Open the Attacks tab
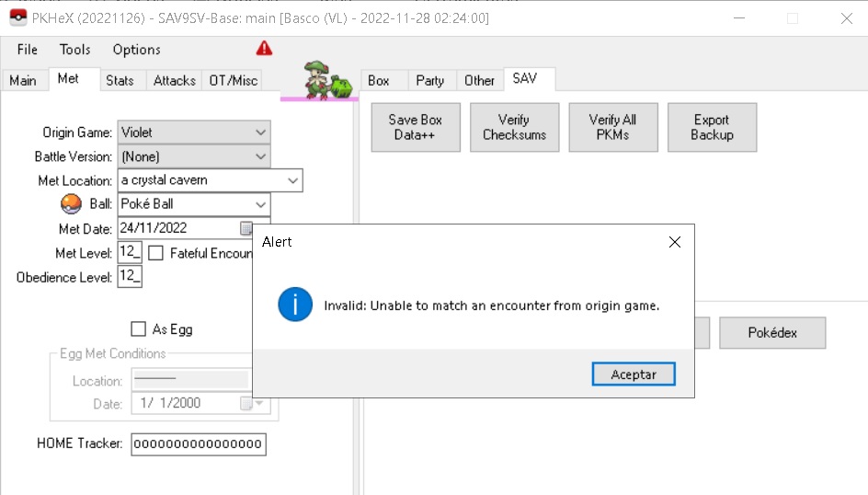 (x=175, y=80)
